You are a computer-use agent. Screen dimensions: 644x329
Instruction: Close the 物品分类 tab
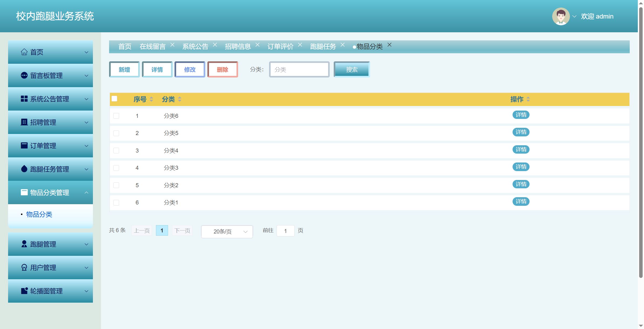389,45
